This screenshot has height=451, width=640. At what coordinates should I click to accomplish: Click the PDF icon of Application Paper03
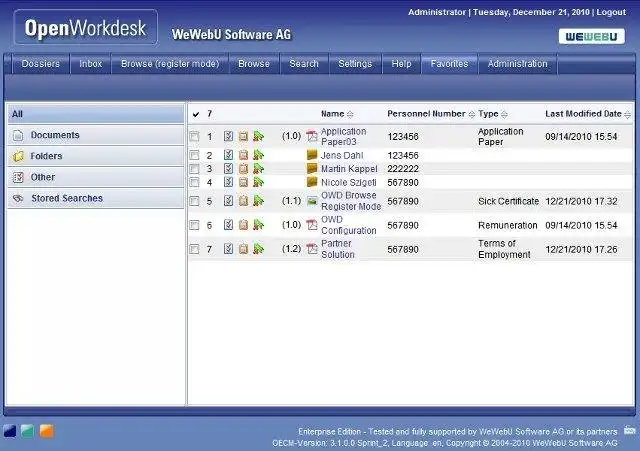click(x=312, y=136)
